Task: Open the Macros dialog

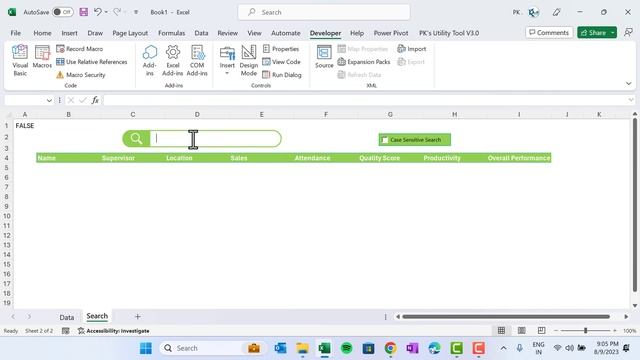Action: (x=42, y=57)
